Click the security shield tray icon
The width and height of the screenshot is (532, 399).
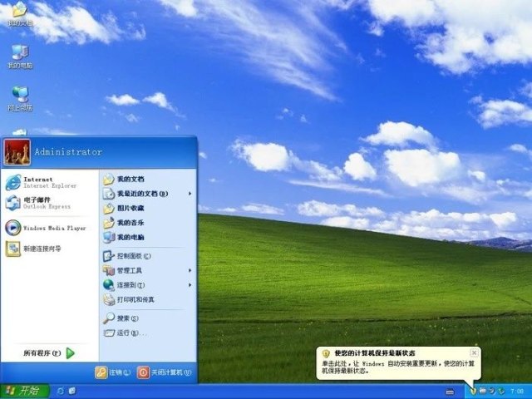[x=472, y=390]
